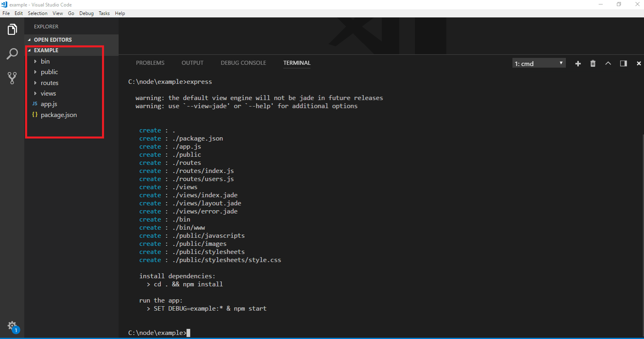Open the View menu
Image resolution: width=644 pixels, height=339 pixels.
pos(58,13)
